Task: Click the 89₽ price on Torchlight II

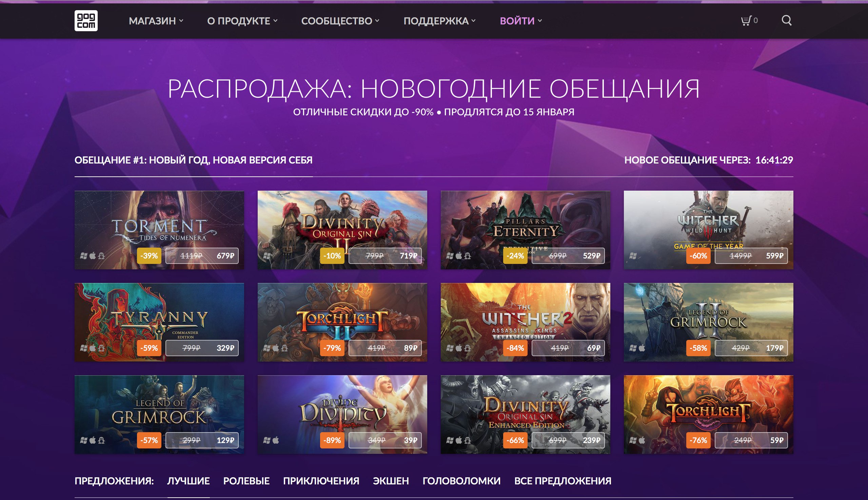Action: (x=385, y=348)
